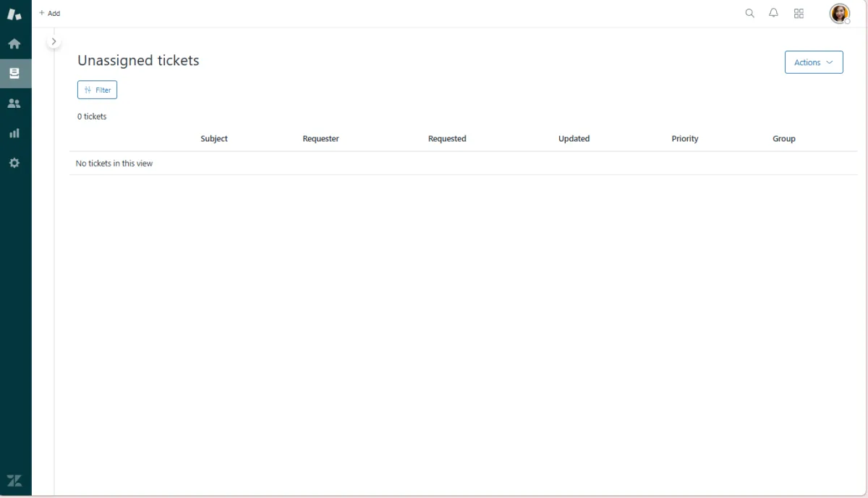Click the Zendesk logo at sidebar bottom
Viewport: 868px width, 498px height.
pos(15,479)
